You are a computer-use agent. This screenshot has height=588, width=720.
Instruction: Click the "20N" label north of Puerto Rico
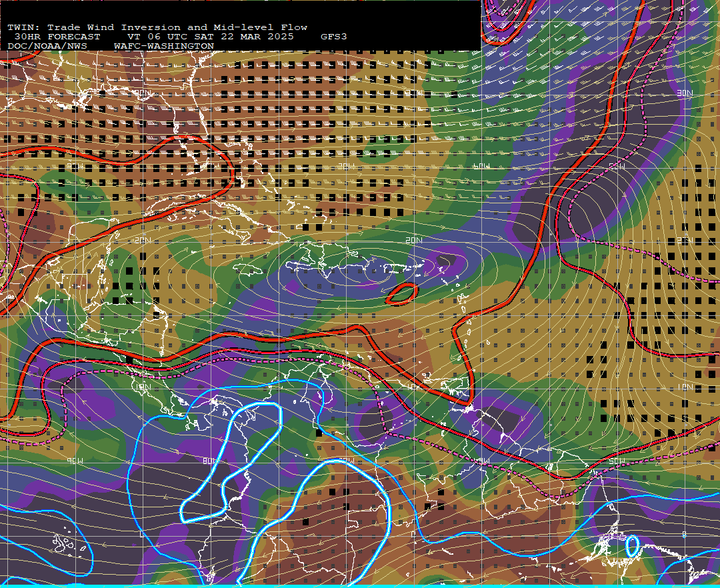coord(414,240)
